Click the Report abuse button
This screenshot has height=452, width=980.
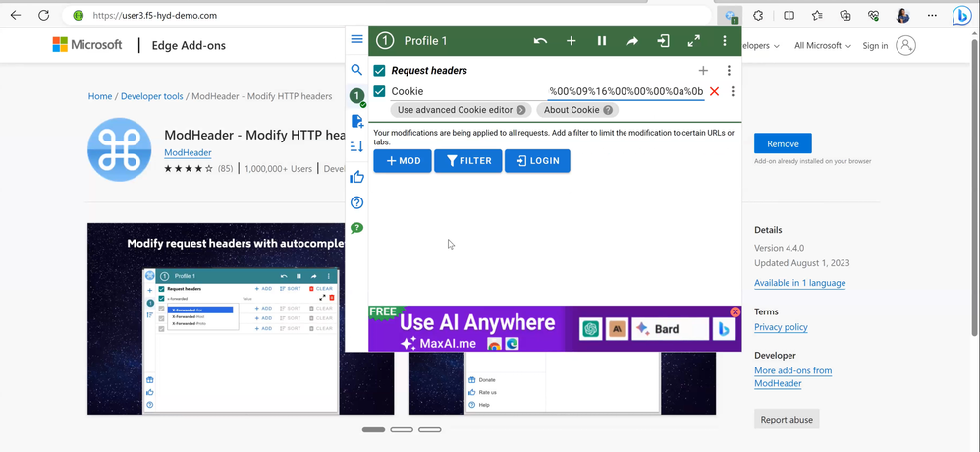787,419
